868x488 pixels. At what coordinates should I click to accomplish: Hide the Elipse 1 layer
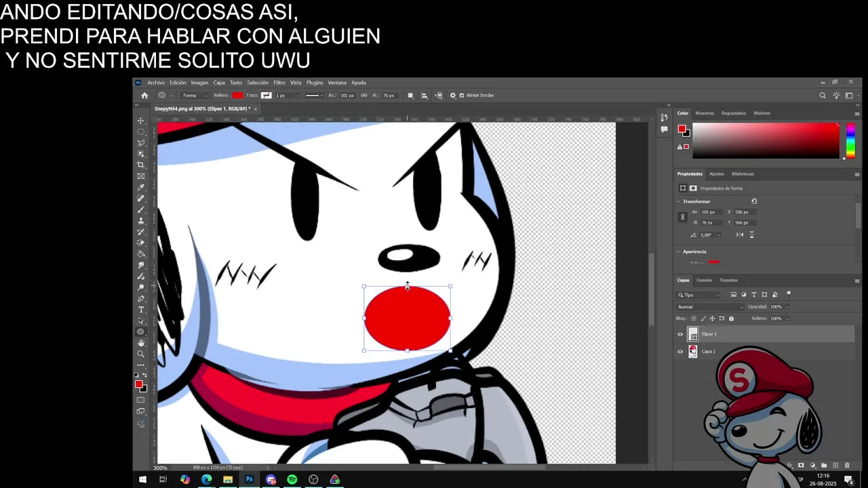tap(680, 334)
